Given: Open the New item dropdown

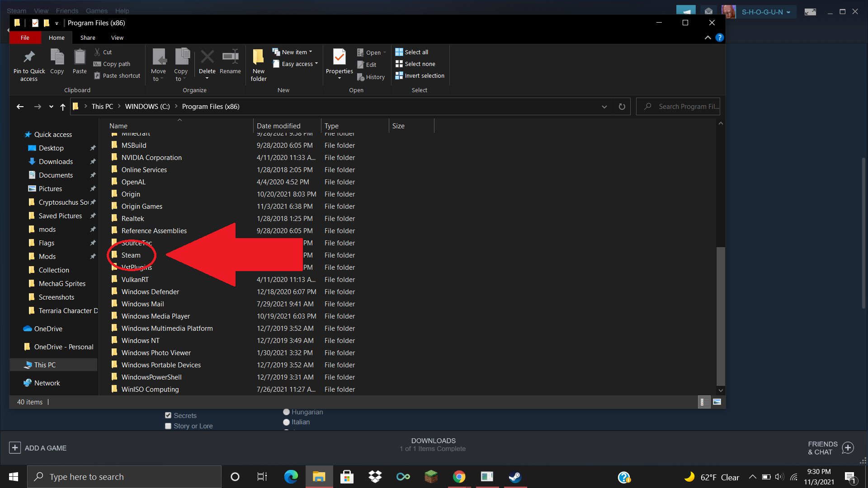Looking at the screenshot, I should click(x=295, y=52).
